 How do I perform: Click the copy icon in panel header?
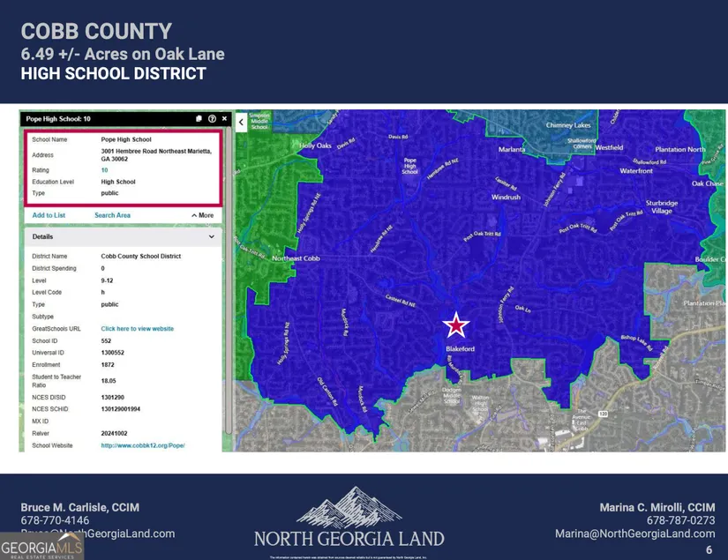199,118
